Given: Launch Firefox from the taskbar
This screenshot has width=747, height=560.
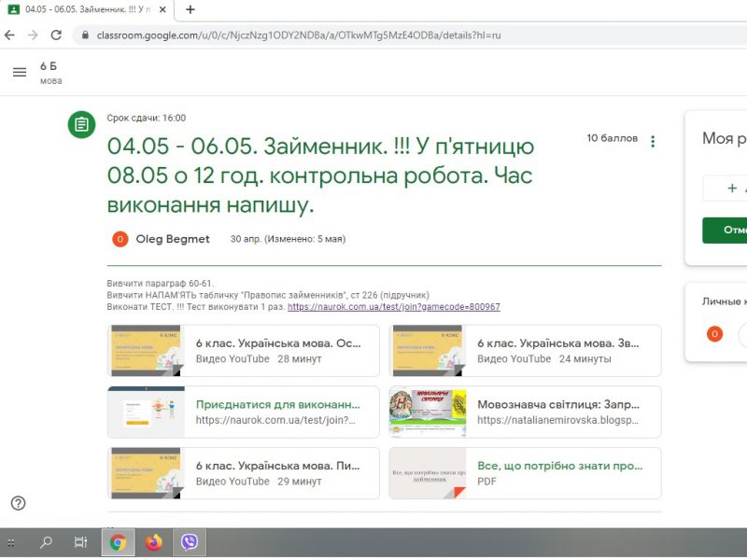Looking at the screenshot, I should pos(153,542).
